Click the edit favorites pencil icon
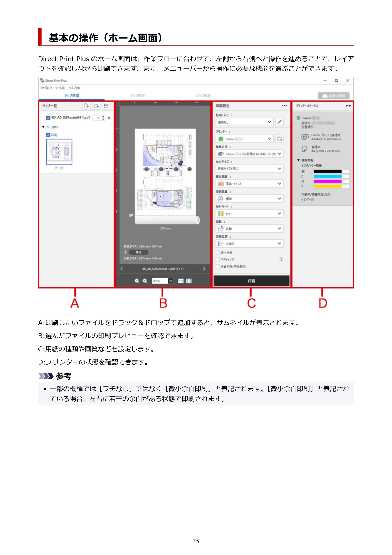 279,122
